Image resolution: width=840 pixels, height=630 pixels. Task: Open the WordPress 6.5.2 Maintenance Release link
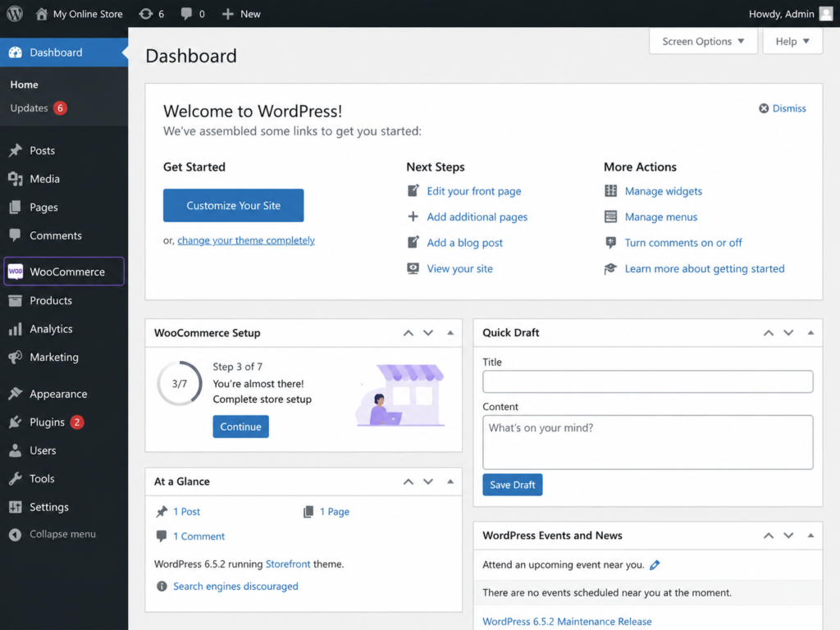pyautogui.click(x=567, y=622)
